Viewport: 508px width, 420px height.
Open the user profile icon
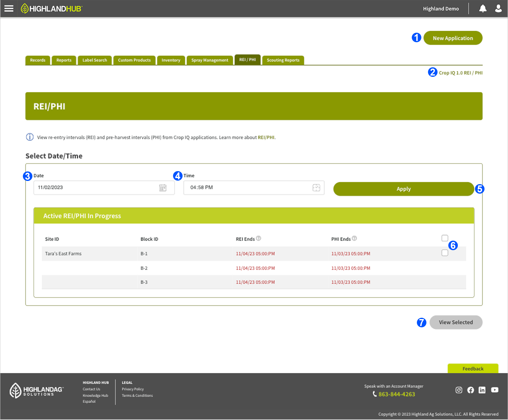[x=498, y=9]
